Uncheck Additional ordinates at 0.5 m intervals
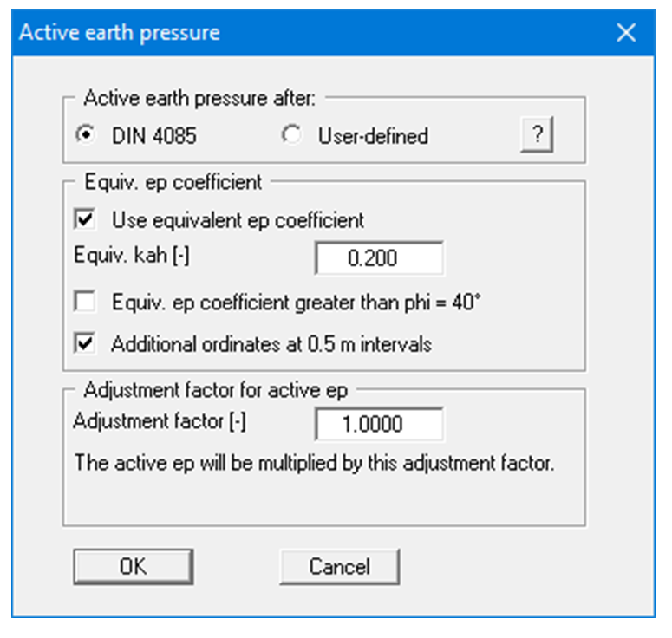Image resolution: width=672 pixels, height=638 pixels. click(x=86, y=343)
